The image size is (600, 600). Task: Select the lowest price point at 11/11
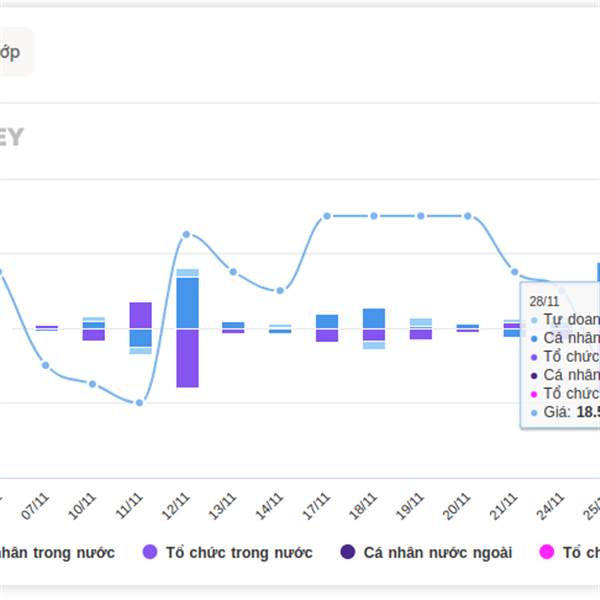coord(139,403)
